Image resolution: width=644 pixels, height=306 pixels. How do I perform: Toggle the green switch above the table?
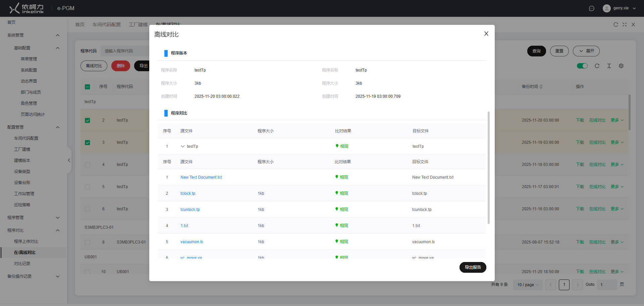pos(582,66)
